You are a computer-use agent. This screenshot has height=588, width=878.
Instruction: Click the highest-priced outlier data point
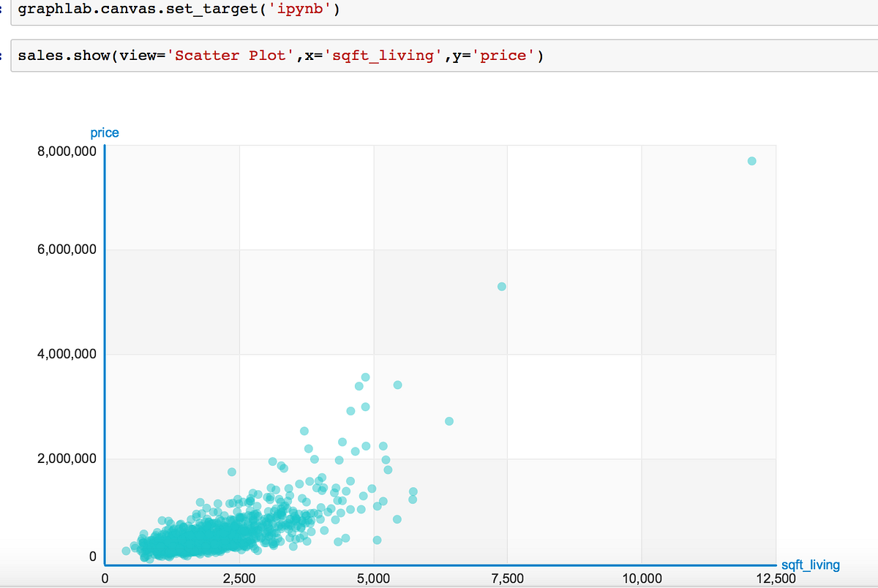pos(751,160)
